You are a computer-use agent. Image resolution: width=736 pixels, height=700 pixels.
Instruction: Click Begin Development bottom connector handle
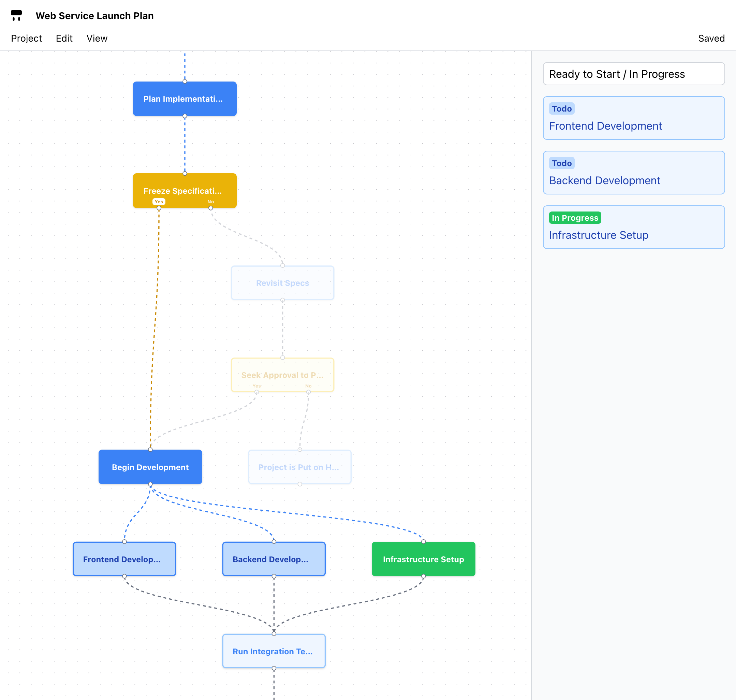tap(150, 484)
